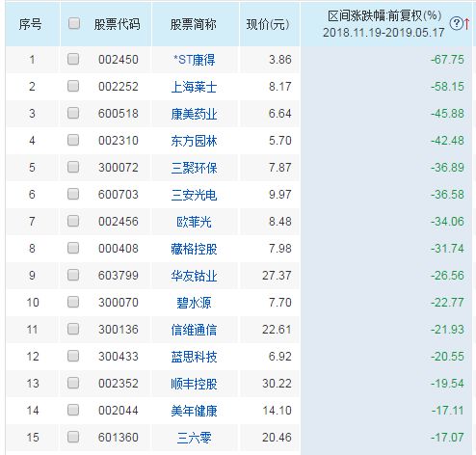Select the price value 30.22
The image size is (476, 455).
(x=277, y=384)
